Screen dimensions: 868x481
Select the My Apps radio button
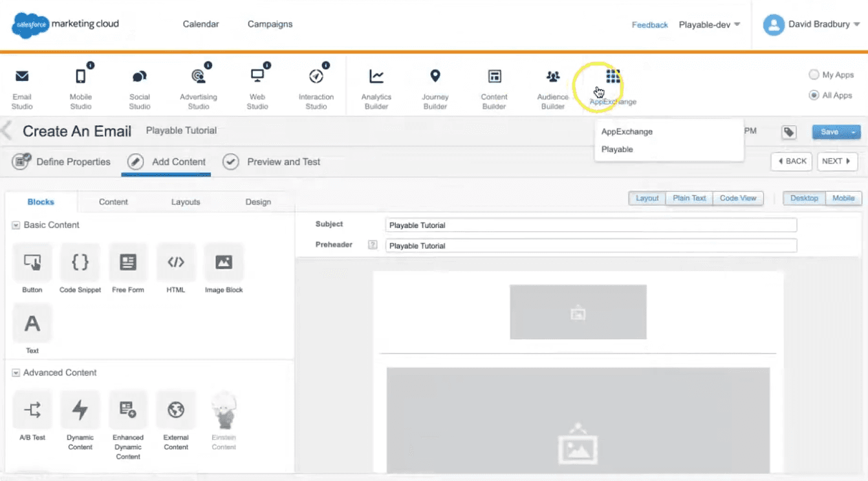pyautogui.click(x=814, y=75)
